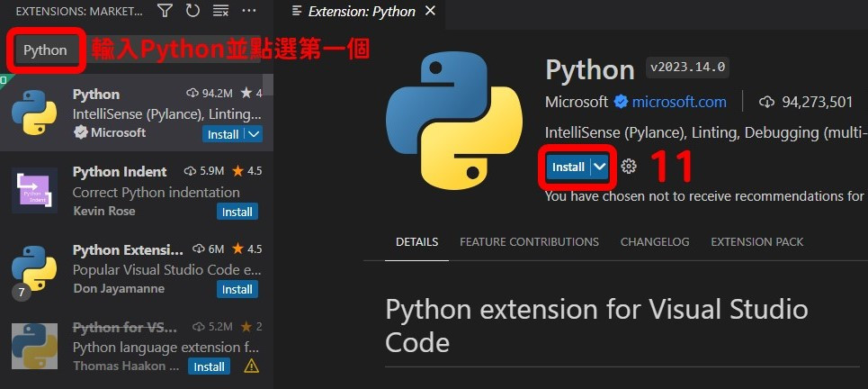Click warning icon on Thomas Haakon extension
The height and width of the screenshot is (389, 868).
[x=251, y=366]
